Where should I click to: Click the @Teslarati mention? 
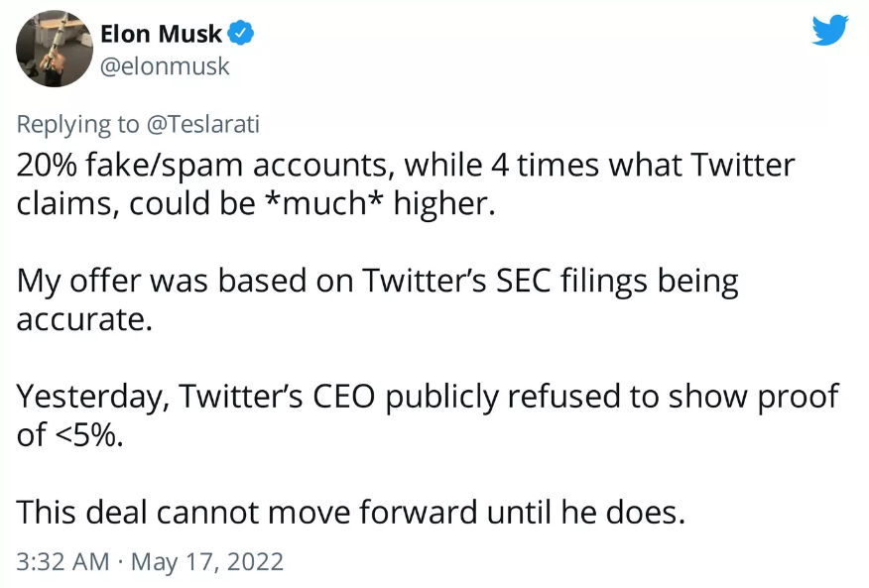203,124
